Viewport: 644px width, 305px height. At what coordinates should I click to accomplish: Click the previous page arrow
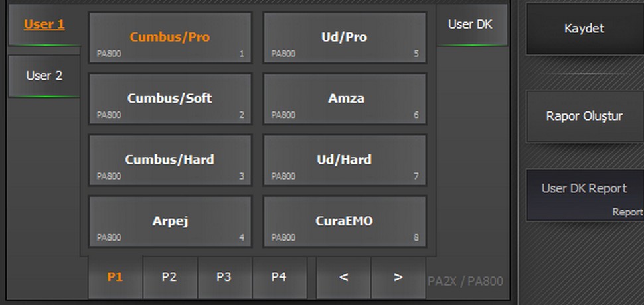[x=344, y=277]
